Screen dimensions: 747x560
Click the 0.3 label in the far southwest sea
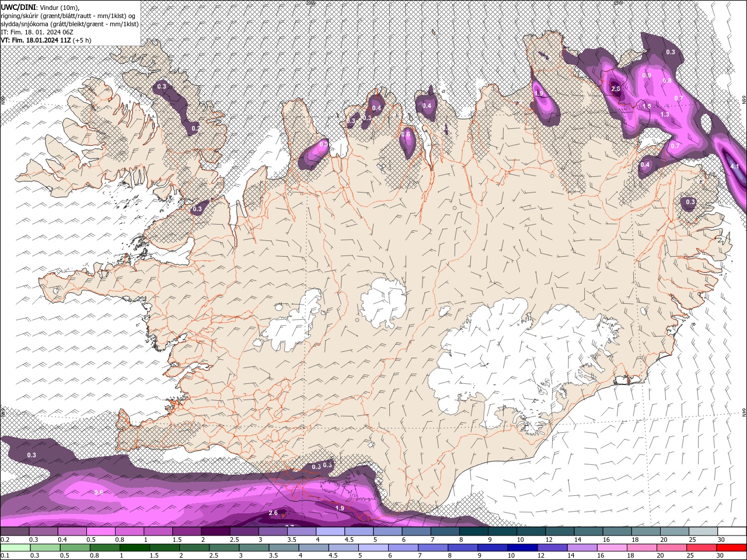[32, 455]
